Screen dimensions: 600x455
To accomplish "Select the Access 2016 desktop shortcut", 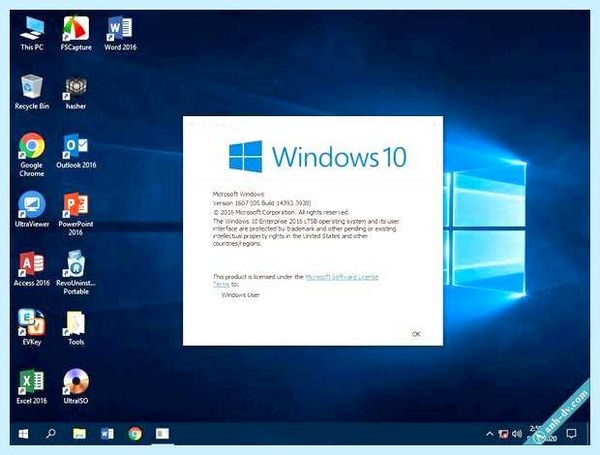I will pyautogui.click(x=32, y=269).
